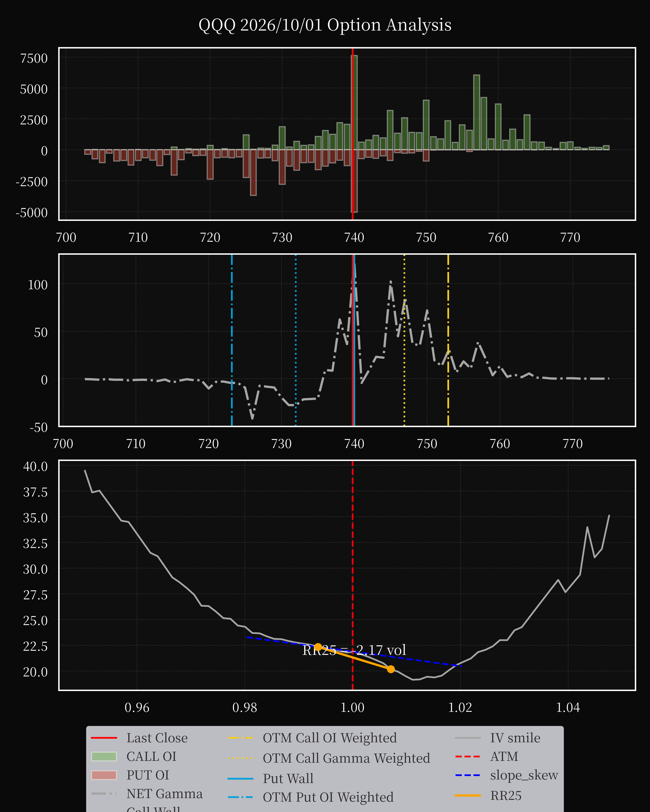Click the lower orange RR25 marker dot
This screenshot has width=650, height=812.
click(391, 669)
